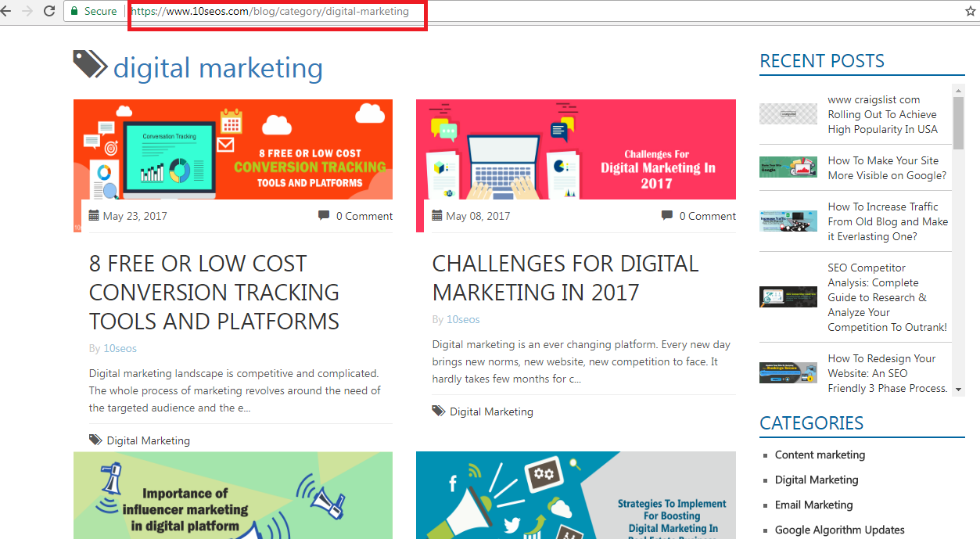980x539 pixels.
Task: Click the May 08, 2017 date text
Action: [478, 216]
